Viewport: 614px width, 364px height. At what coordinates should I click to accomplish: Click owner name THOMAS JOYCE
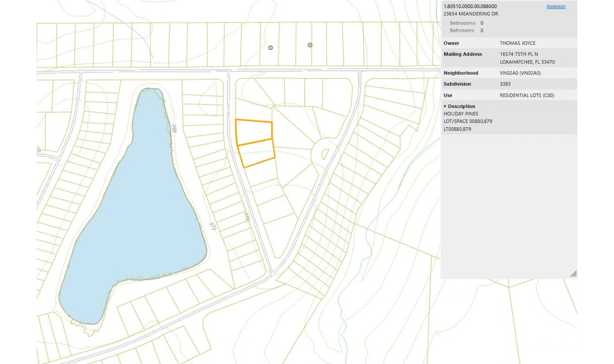pyautogui.click(x=517, y=43)
